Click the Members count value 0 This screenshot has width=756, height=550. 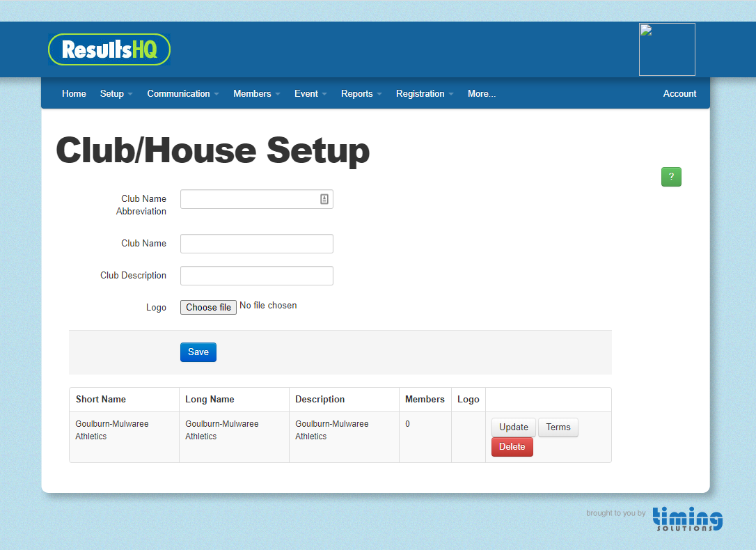(x=407, y=424)
